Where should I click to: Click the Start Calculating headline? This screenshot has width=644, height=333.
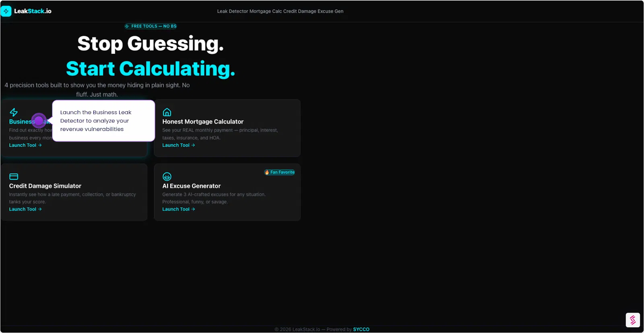151,68
